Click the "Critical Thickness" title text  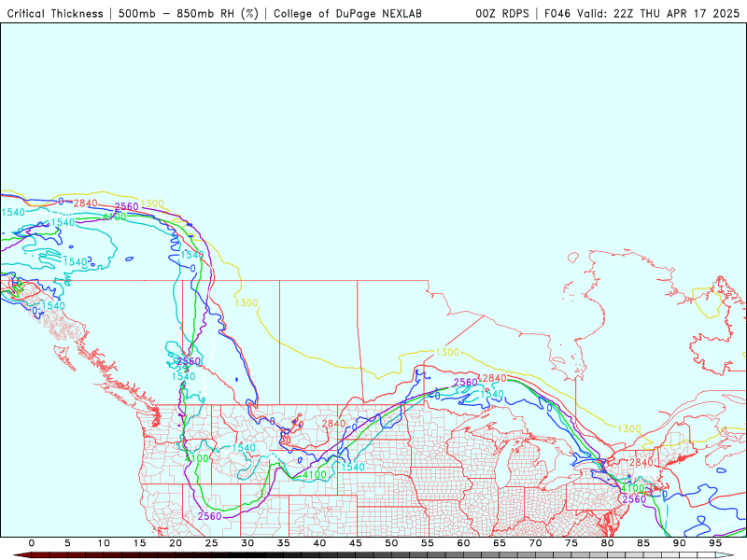point(55,13)
